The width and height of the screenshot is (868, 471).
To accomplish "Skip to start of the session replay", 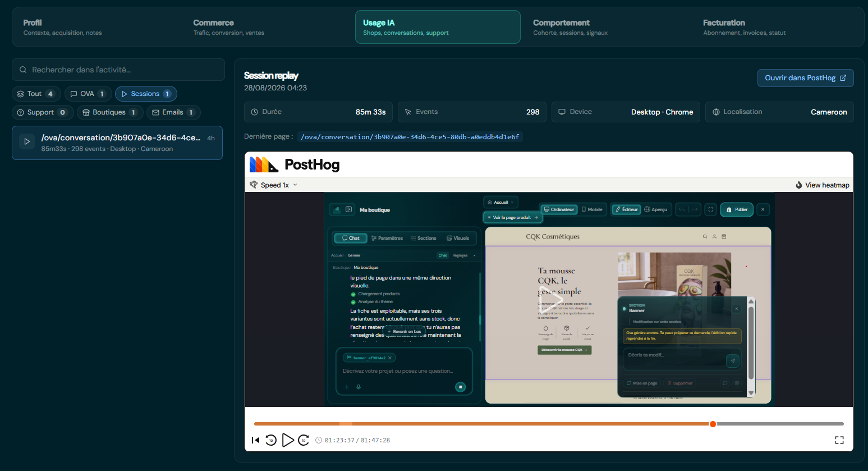I will click(x=255, y=440).
